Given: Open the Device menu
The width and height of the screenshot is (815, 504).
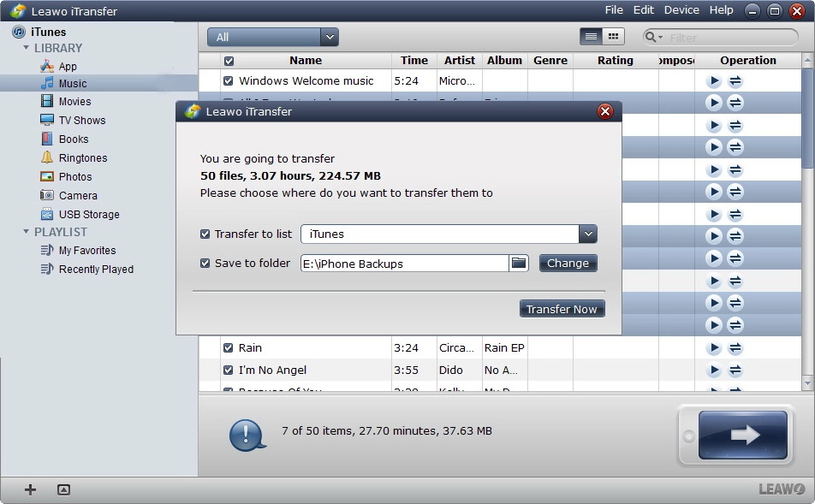Looking at the screenshot, I should coord(681,10).
